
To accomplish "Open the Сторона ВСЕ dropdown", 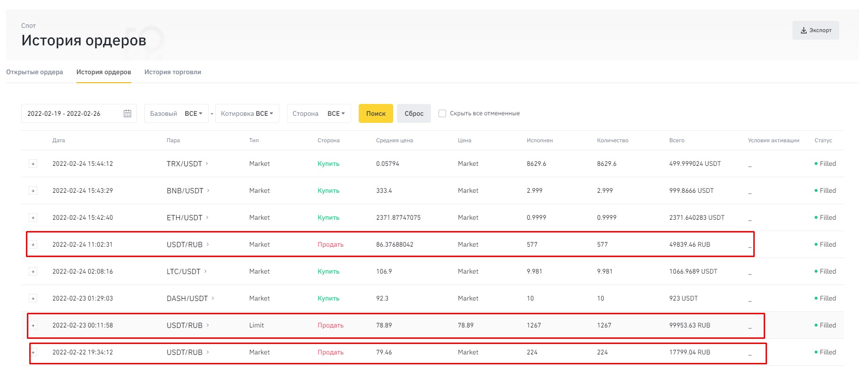I will pos(319,113).
